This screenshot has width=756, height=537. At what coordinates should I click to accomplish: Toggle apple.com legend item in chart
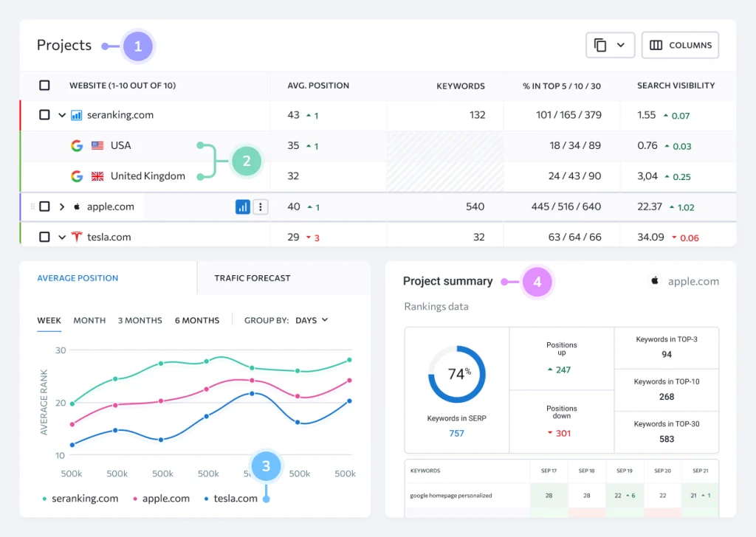162,499
